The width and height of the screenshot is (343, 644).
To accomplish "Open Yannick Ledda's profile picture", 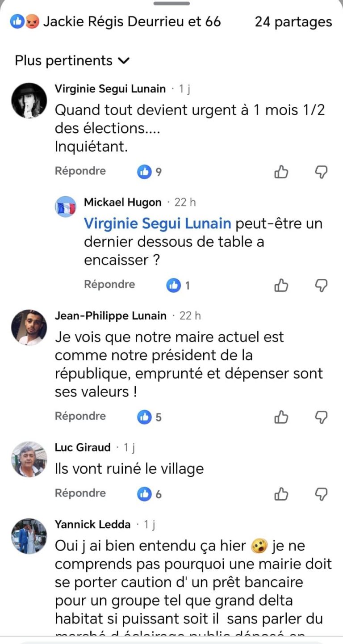I will tap(29, 536).
